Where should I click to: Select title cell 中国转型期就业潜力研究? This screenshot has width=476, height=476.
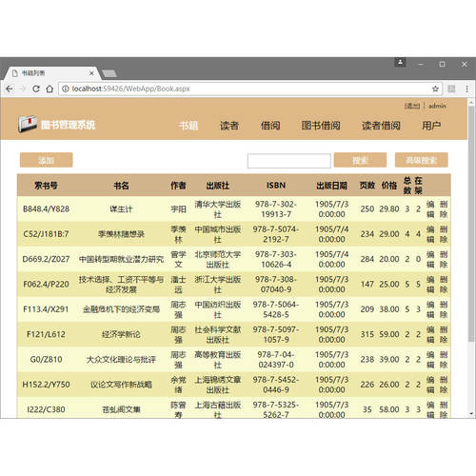[x=121, y=259]
